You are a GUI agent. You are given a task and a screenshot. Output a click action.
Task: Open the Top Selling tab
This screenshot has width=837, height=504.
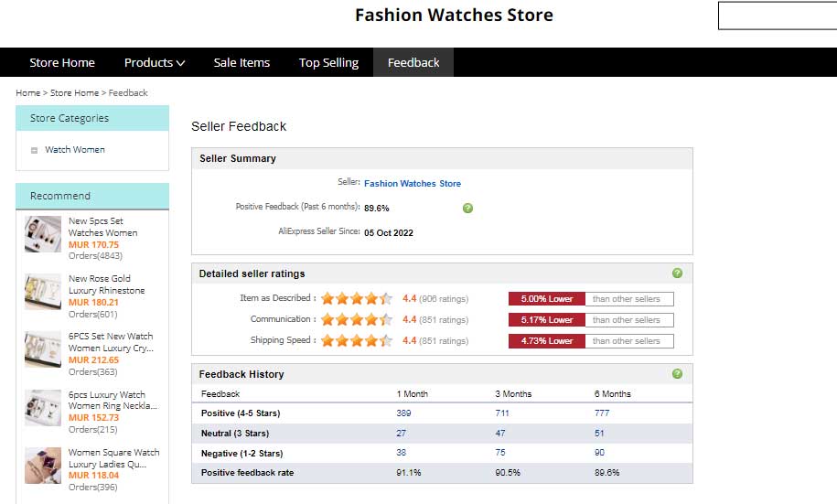coord(328,62)
